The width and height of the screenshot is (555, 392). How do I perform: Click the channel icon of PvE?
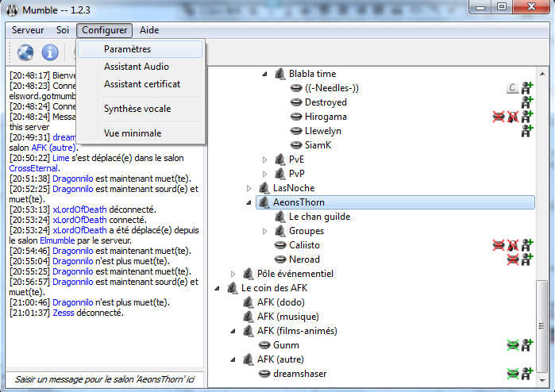(x=280, y=159)
